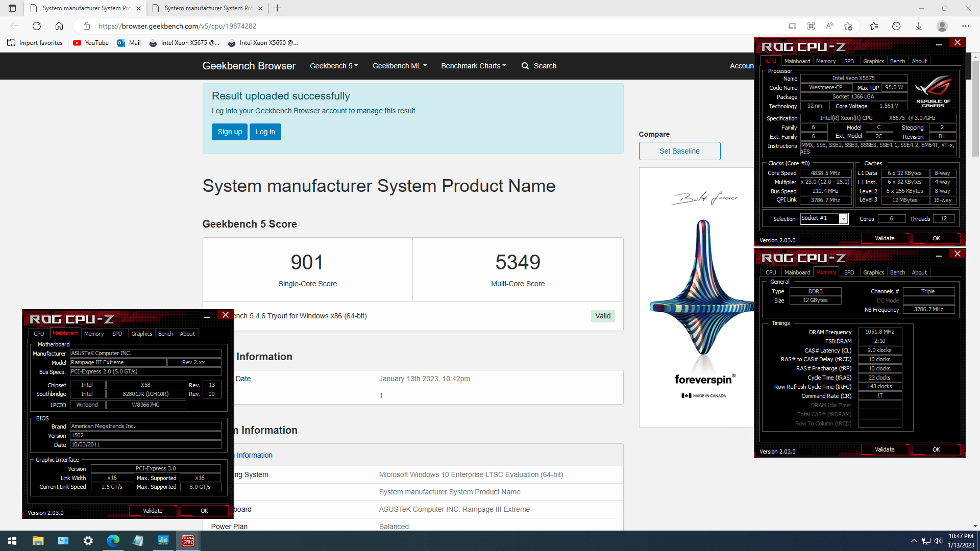980x551 pixels.
Task: Open YouTube bookmark
Action: click(91, 43)
